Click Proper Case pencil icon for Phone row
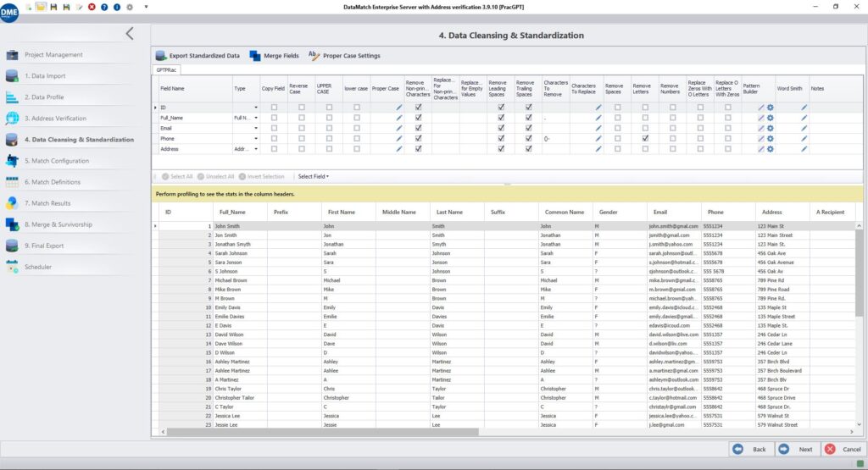This screenshot has height=470, width=868. (399, 138)
